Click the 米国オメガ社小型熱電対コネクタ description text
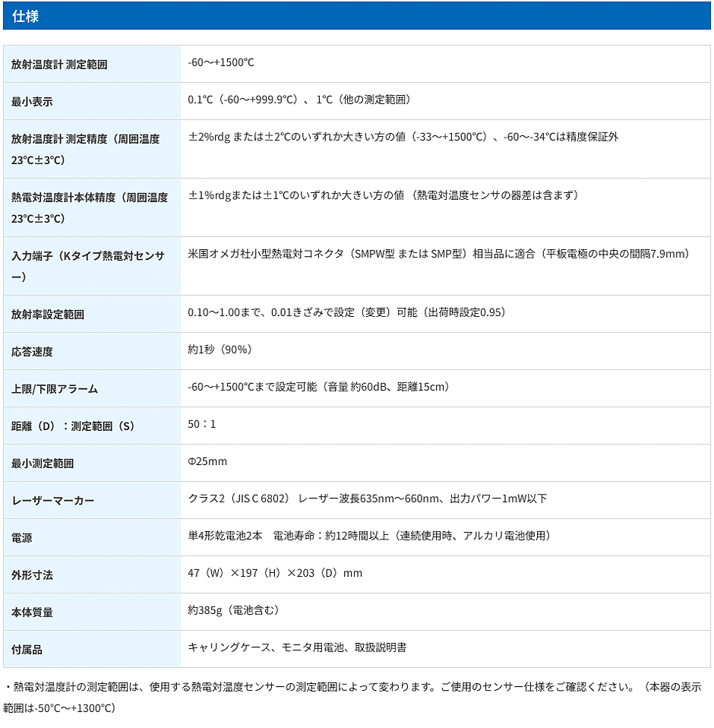 click(x=438, y=254)
